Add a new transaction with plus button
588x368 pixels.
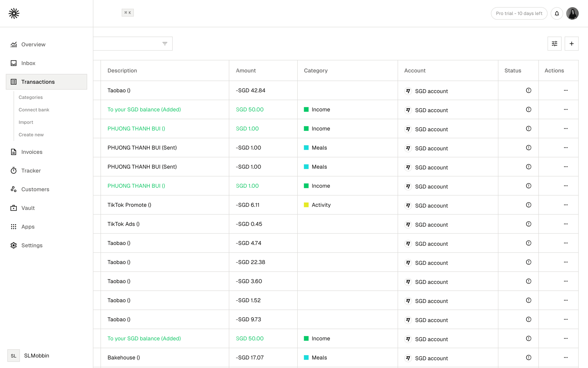pyautogui.click(x=571, y=44)
